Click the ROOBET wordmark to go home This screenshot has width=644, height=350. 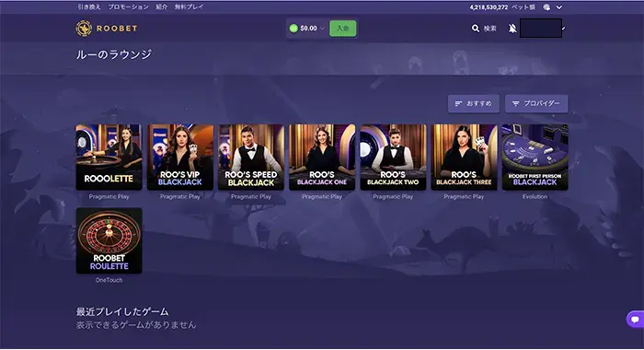[117, 29]
